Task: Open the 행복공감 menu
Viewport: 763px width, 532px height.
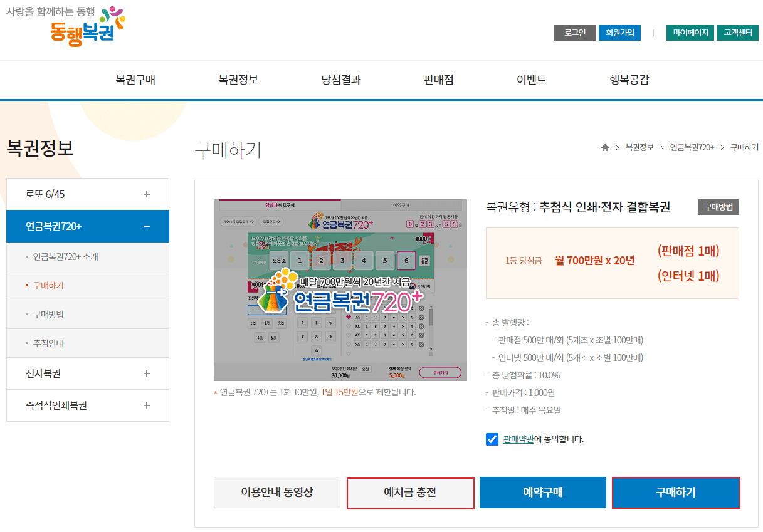Action: (x=629, y=80)
